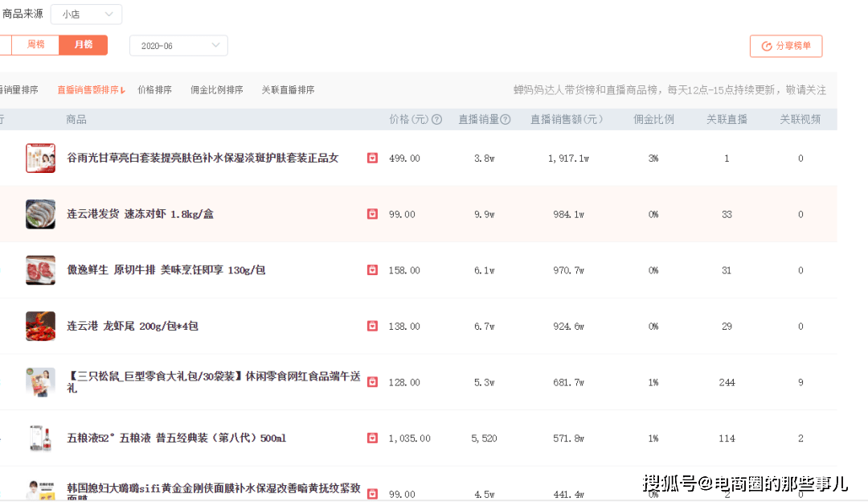Click the help icon next to 价格(元)
This screenshot has height=502, width=868.
coord(437,120)
